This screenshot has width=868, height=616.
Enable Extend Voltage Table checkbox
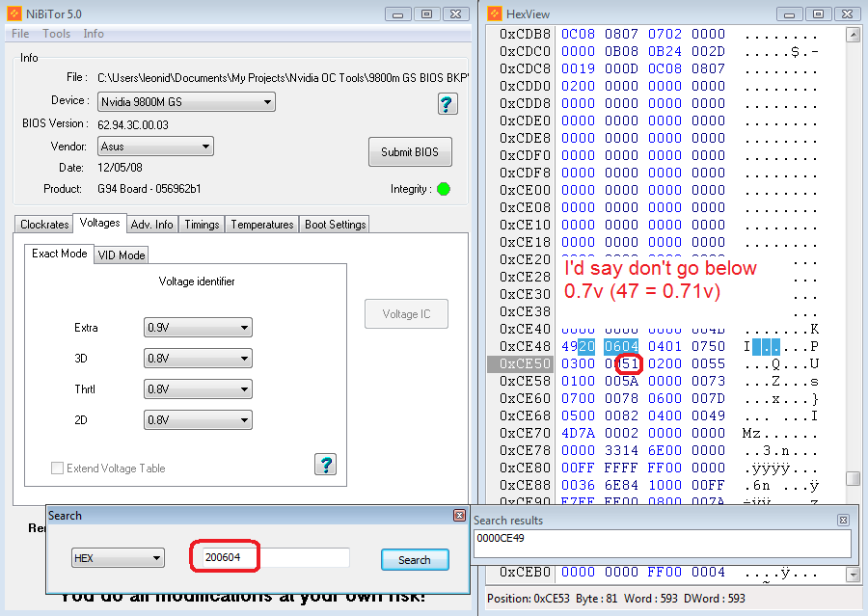(x=57, y=469)
